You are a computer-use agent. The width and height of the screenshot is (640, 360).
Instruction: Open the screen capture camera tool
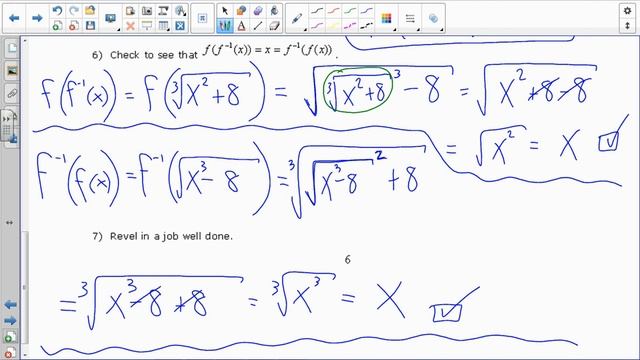pos(147,11)
